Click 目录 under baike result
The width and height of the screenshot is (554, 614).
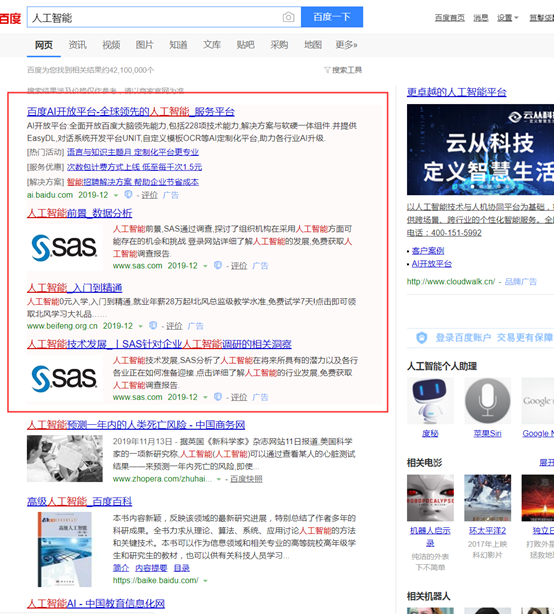click(x=182, y=568)
